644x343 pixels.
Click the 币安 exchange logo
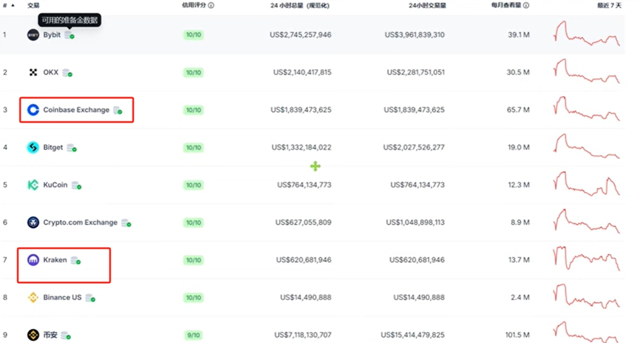tap(33, 335)
